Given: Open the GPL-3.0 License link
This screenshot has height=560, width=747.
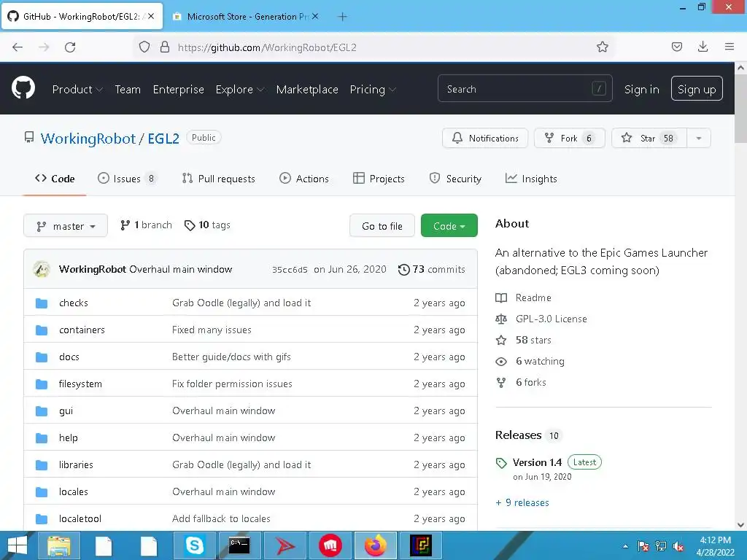Looking at the screenshot, I should point(541,319).
